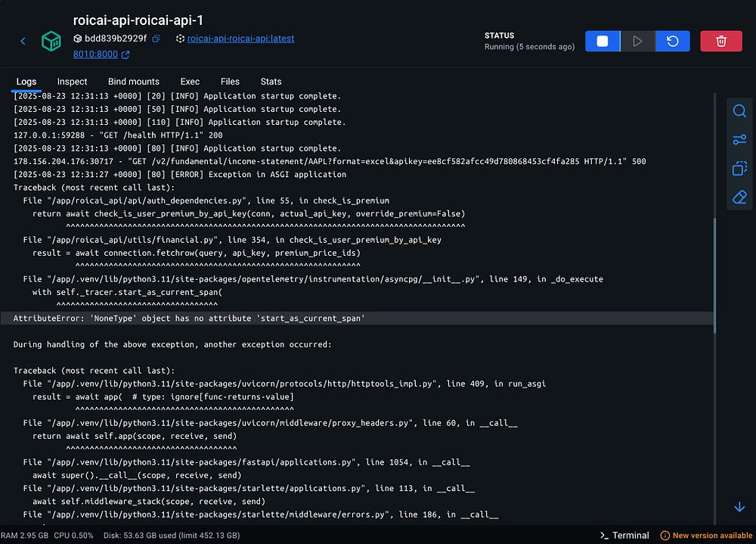
Task: Open the Stats tab
Action: tap(271, 82)
